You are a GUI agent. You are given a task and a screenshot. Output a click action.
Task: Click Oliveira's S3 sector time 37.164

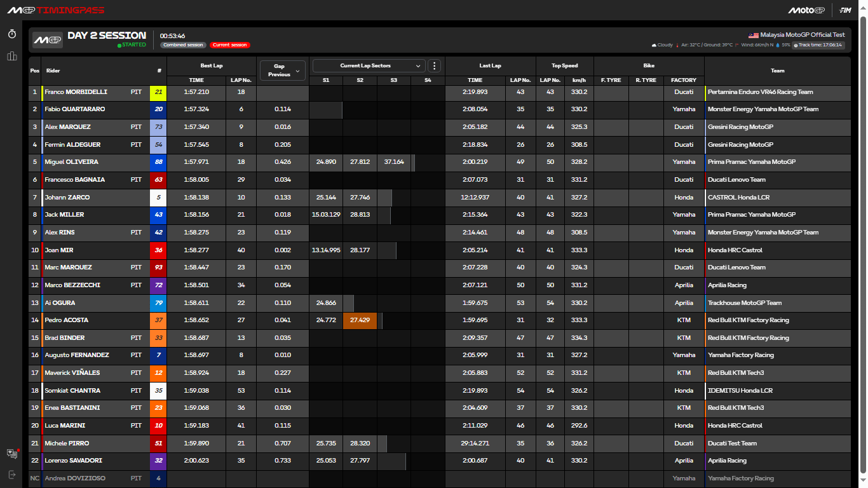coord(394,162)
